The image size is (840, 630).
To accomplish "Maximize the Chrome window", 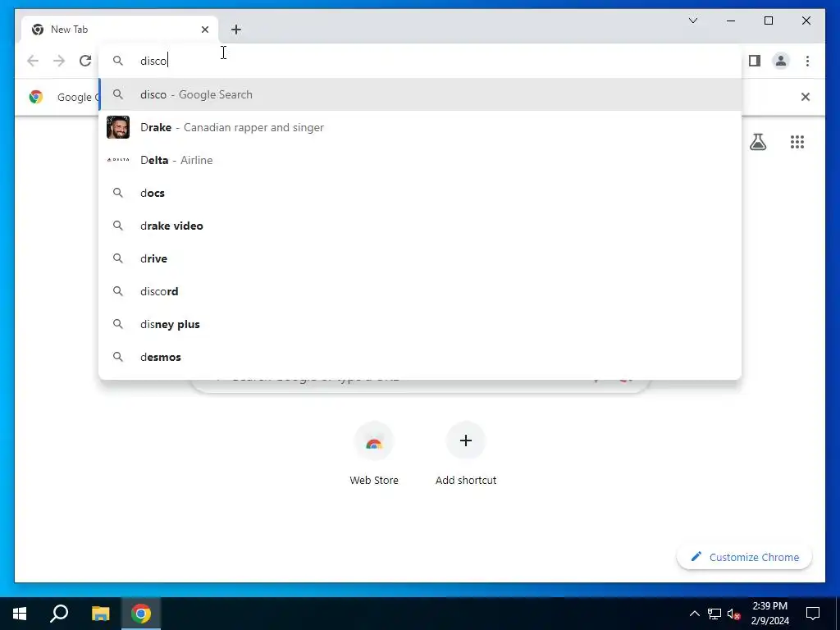I will pyautogui.click(x=768, y=21).
